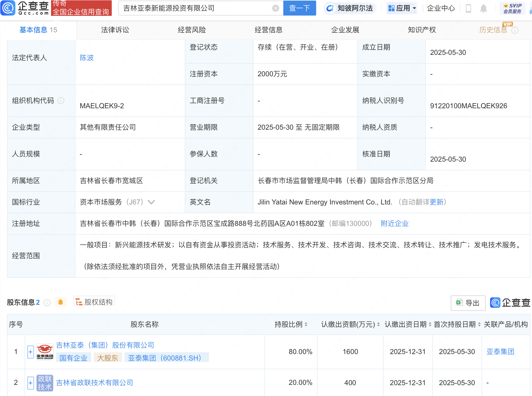
Task: Click the 国有企业 tag
Action: (x=74, y=358)
